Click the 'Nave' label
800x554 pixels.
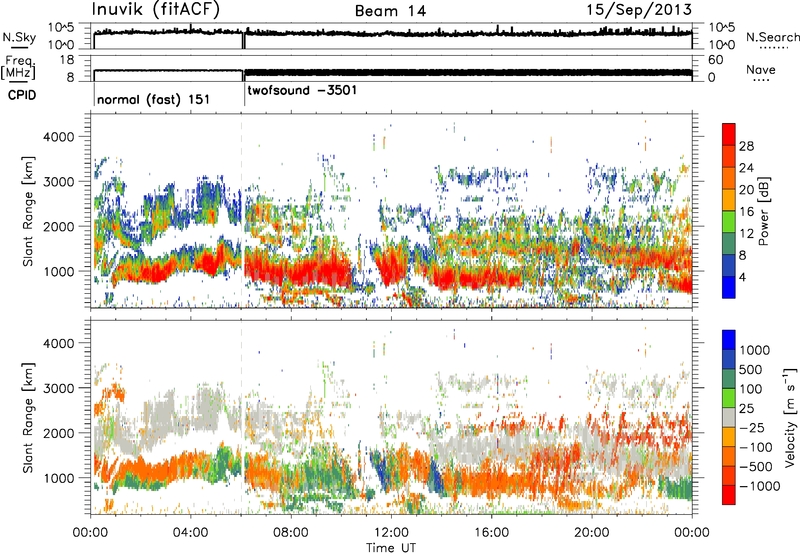[761, 70]
